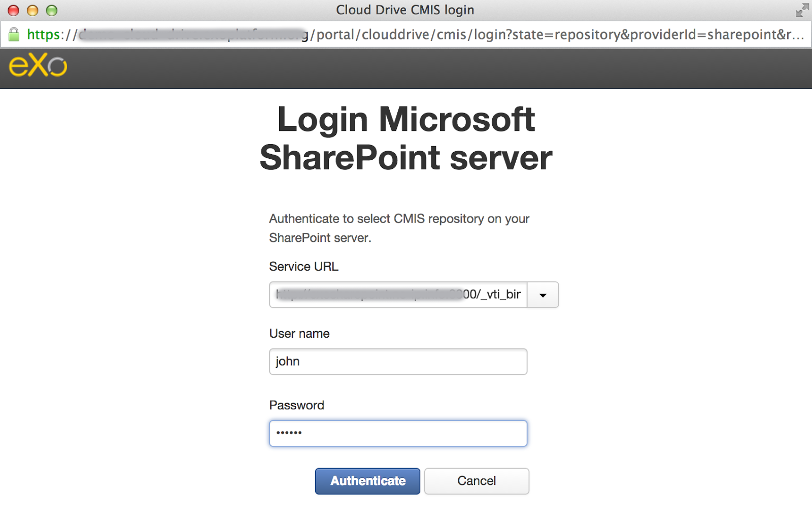Screen dimensions: 812x531
Task: Zoom the window with the green button
Action: point(52,10)
